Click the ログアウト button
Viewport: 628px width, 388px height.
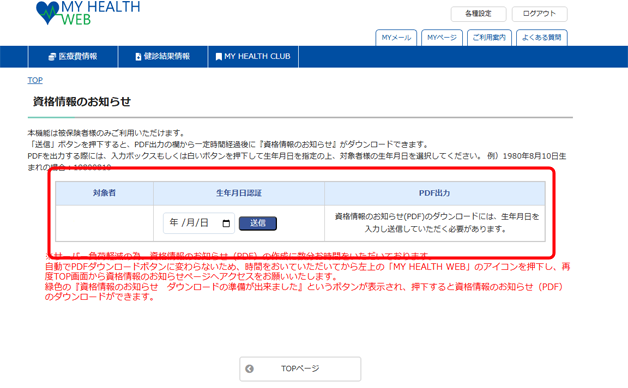pos(539,14)
